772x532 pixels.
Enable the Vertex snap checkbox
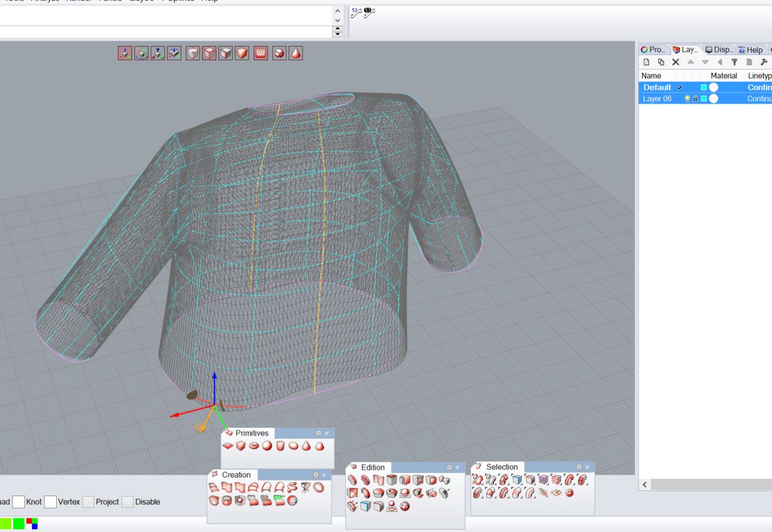tap(50, 502)
